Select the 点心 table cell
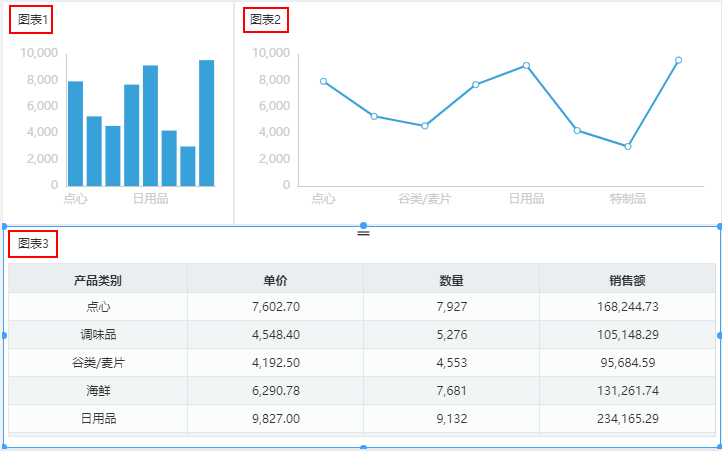Viewport: 722px width, 451px height. tap(98, 307)
